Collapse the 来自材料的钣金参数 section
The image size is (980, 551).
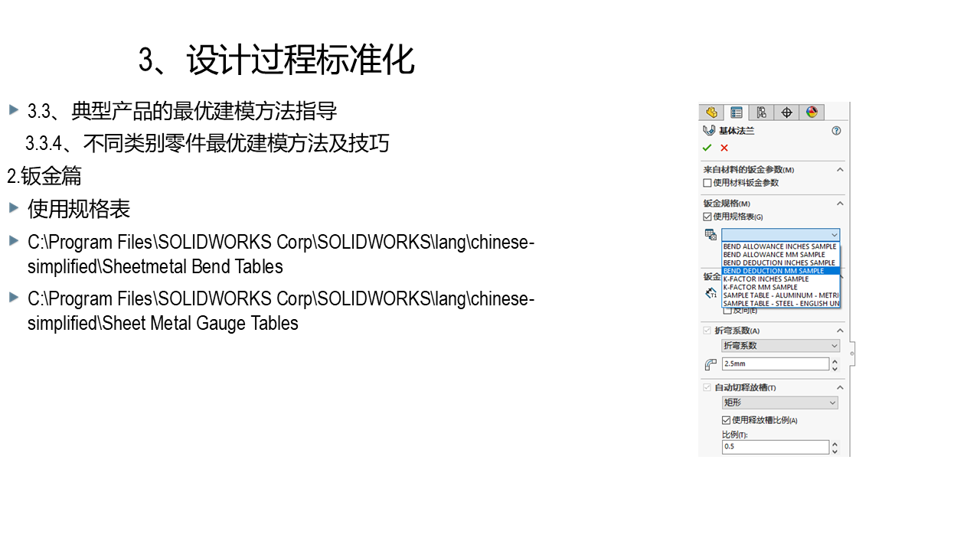click(x=840, y=170)
